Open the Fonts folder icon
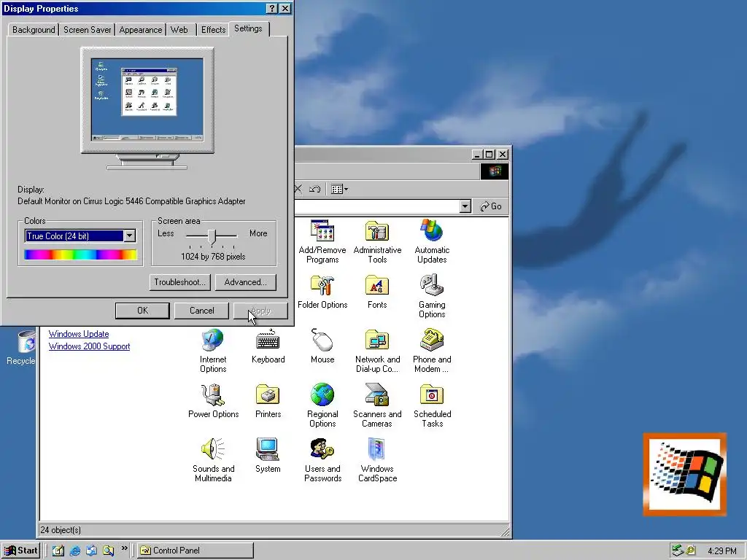This screenshot has height=560, width=747. click(377, 292)
